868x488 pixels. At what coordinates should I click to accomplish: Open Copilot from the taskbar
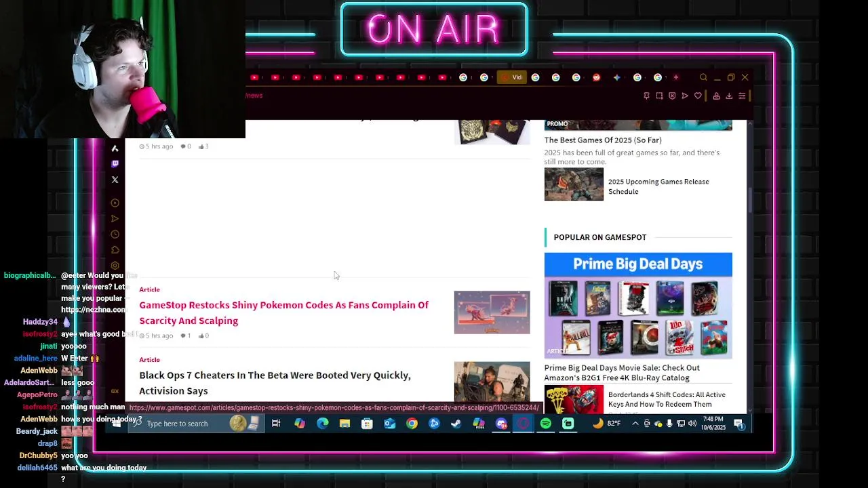tap(300, 424)
